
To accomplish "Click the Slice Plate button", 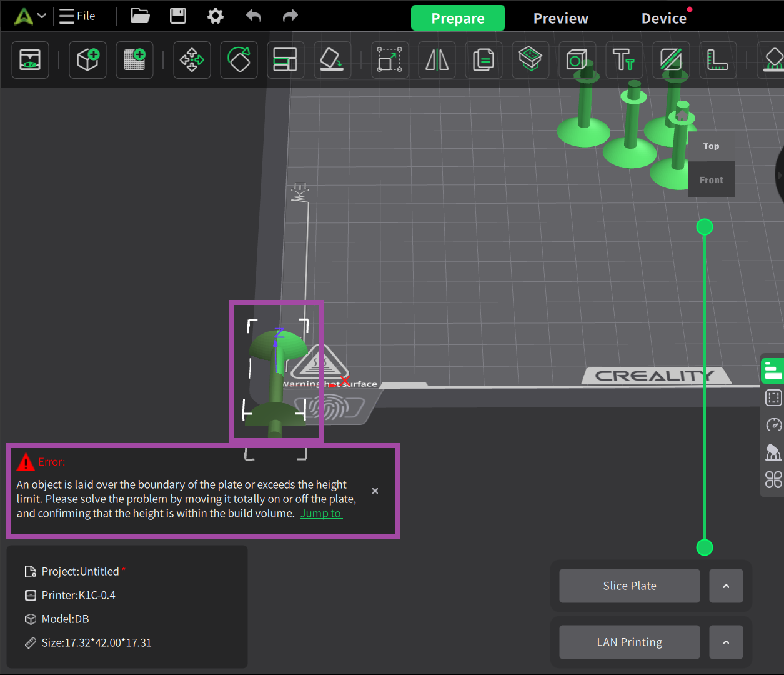I will pos(629,586).
